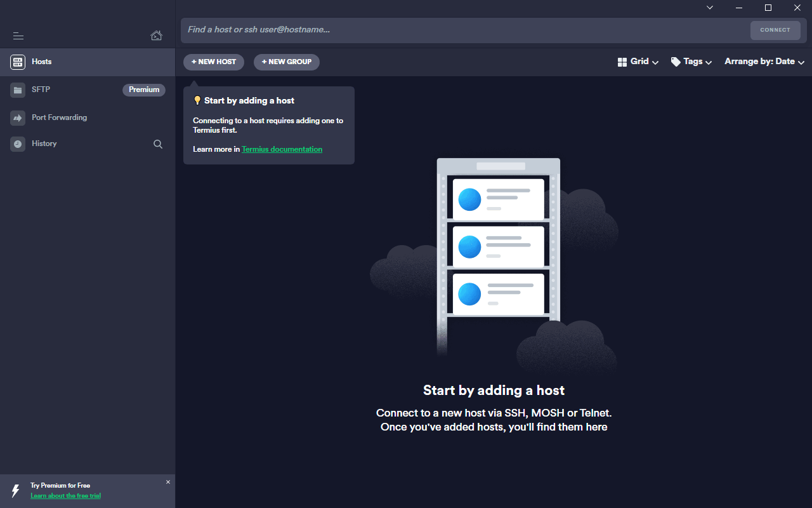Select Port Forwarding in the sidebar
The image size is (812, 508).
pos(59,117)
